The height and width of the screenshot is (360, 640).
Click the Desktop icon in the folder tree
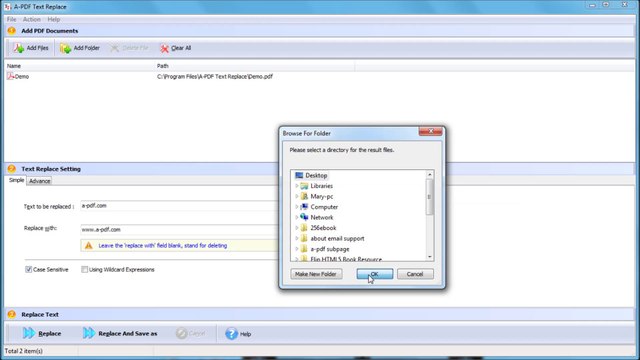pyautogui.click(x=299, y=176)
